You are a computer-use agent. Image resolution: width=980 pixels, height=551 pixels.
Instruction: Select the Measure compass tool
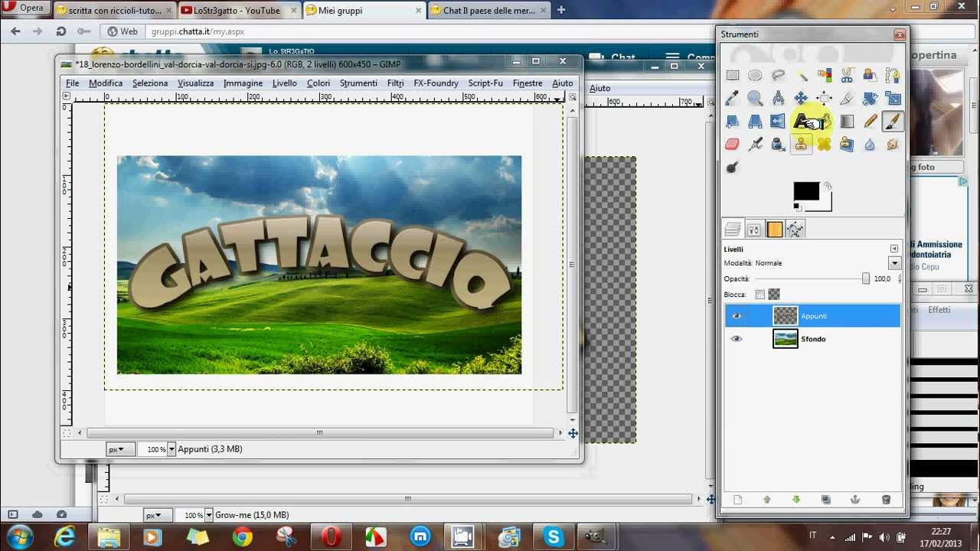point(778,98)
